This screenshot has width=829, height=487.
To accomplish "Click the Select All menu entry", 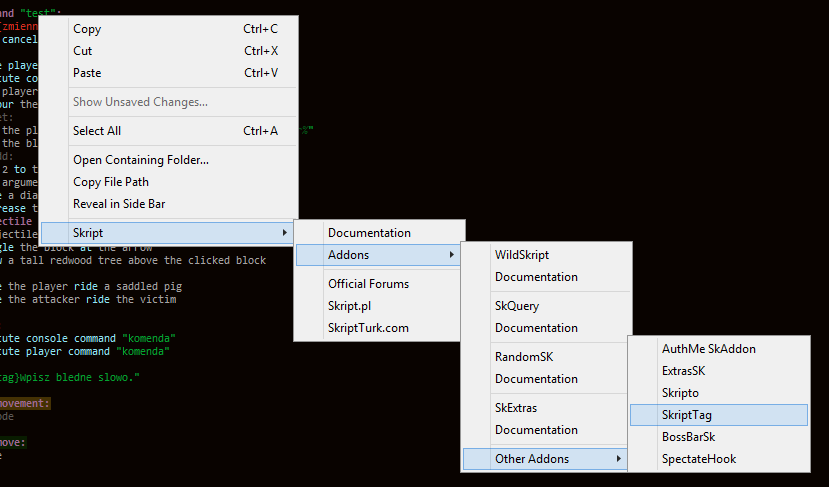I will tap(169, 131).
